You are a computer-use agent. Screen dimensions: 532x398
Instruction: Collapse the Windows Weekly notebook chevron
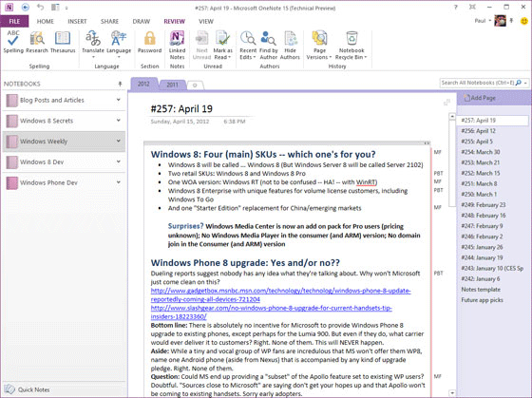coord(119,142)
